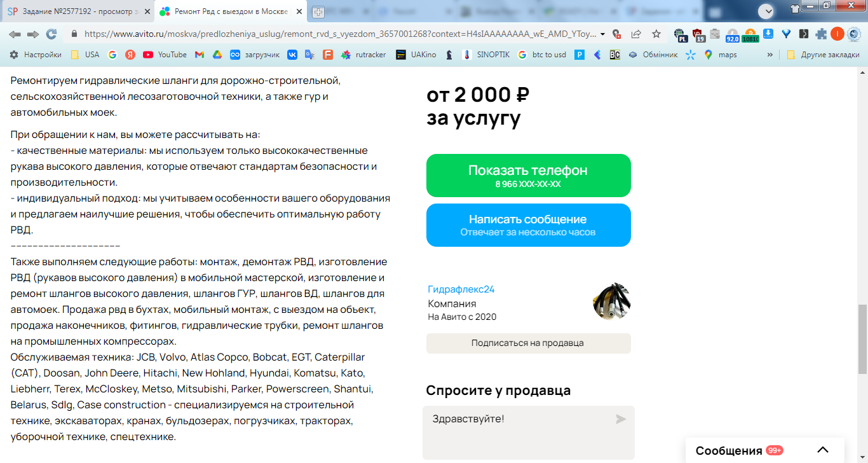Image resolution: width=868 pixels, height=463 pixels.
Task: Reload the page with the refresh icon
Action: point(51,34)
